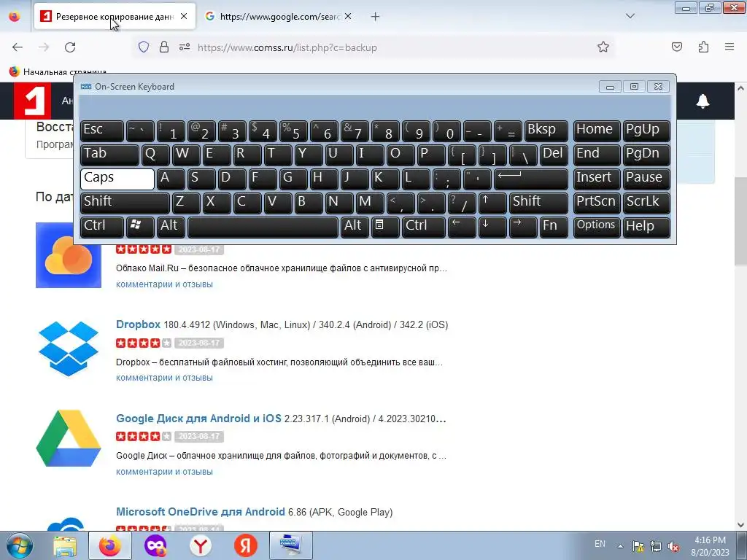This screenshot has width=747, height=560.
Task: Click the down arrow key on the on-screen keyboard
Action: pyautogui.click(x=492, y=227)
